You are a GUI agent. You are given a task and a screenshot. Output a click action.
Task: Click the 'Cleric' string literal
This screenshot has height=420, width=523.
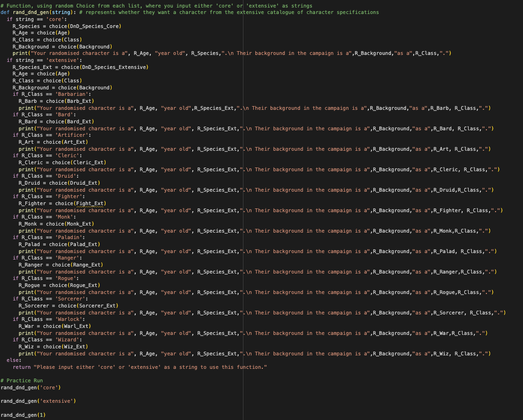click(x=67, y=156)
